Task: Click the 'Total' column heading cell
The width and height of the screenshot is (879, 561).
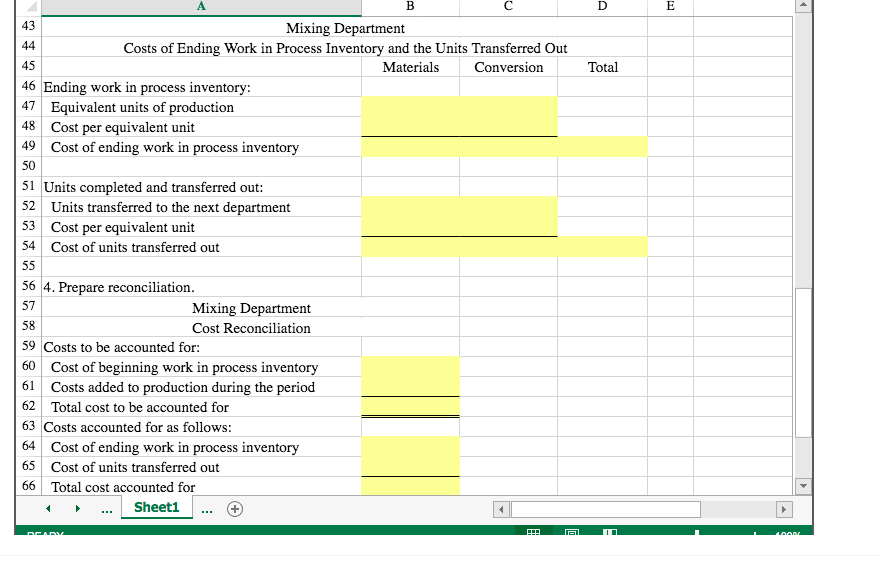Action: [603, 67]
